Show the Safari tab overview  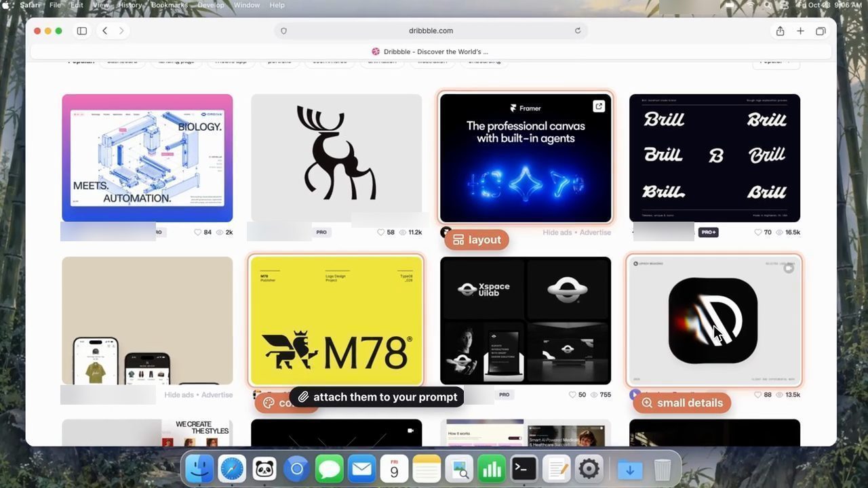click(x=821, y=30)
